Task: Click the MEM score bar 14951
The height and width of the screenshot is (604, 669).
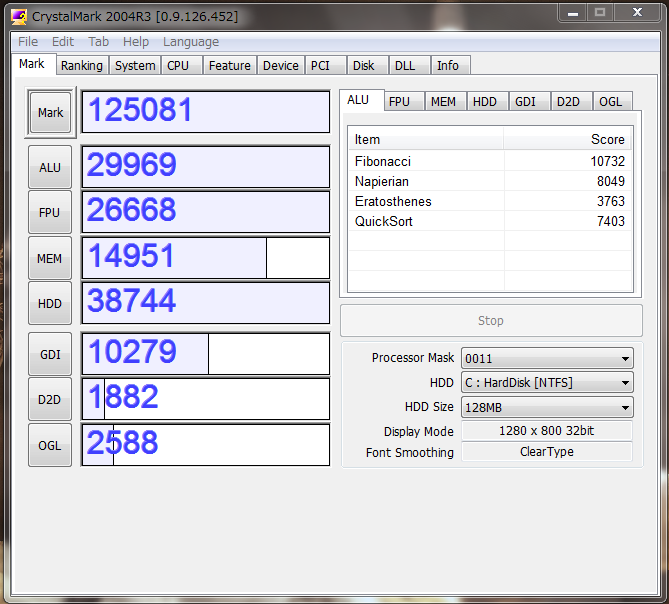Action: pos(206,258)
